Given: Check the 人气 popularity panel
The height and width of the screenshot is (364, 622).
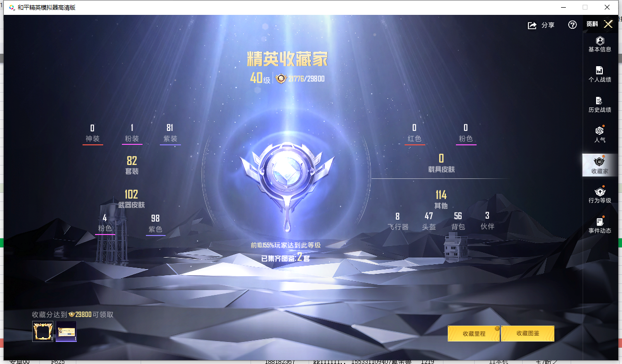Looking at the screenshot, I should [x=599, y=133].
